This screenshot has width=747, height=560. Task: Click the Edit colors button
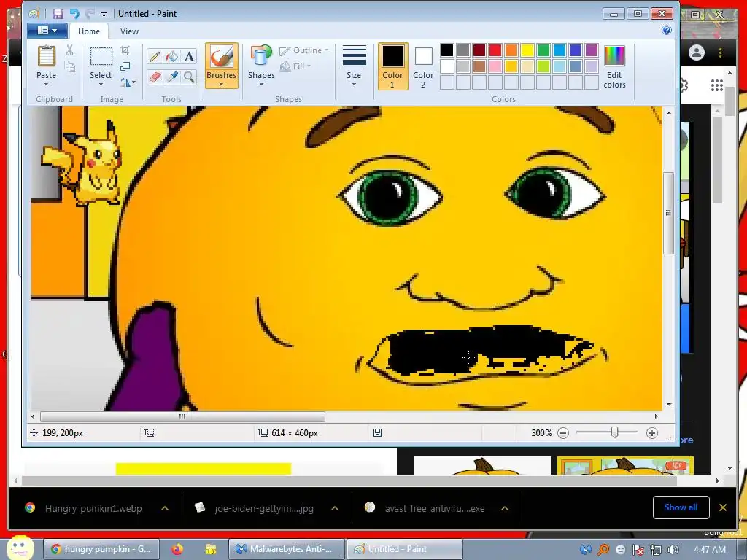(x=614, y=66)
